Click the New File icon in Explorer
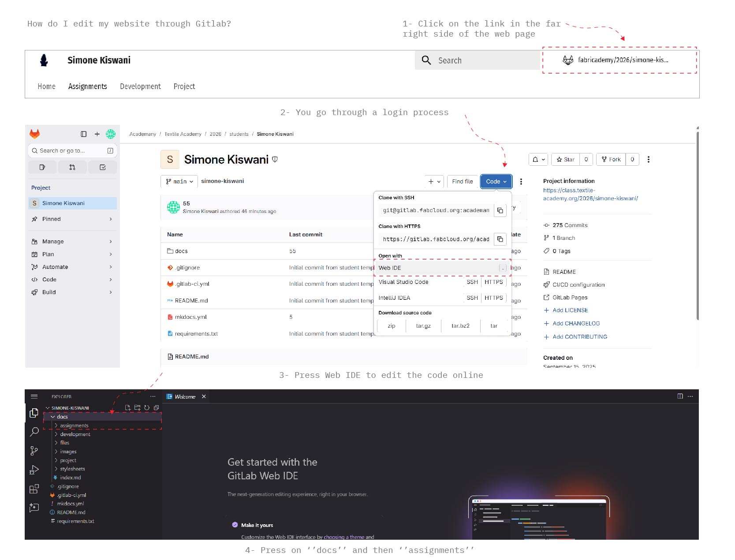The height and width of the screenshot is (560, 735). pos(128,408)
